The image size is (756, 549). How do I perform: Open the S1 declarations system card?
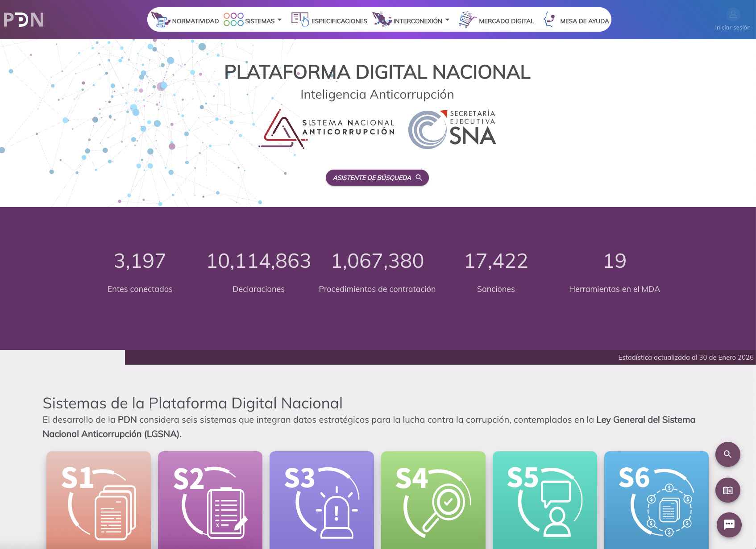pos(99,500)
